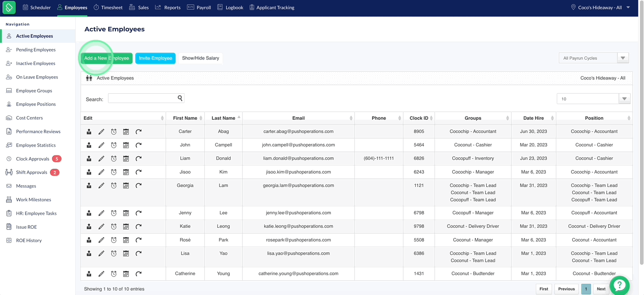Image resolution: width=644 pixels, height=295 pixels.
Task: Sort table by Last Name column
Action: point(223,118)
